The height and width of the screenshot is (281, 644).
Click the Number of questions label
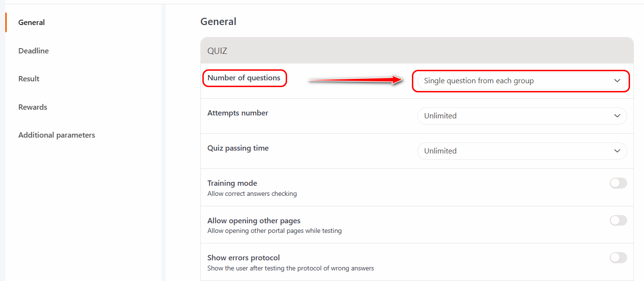[244, 78]
